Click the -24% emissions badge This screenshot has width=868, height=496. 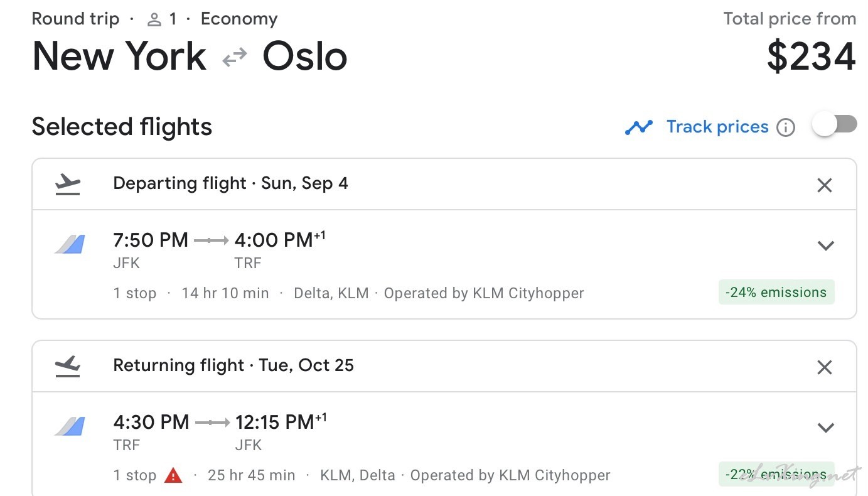point(776,292)
